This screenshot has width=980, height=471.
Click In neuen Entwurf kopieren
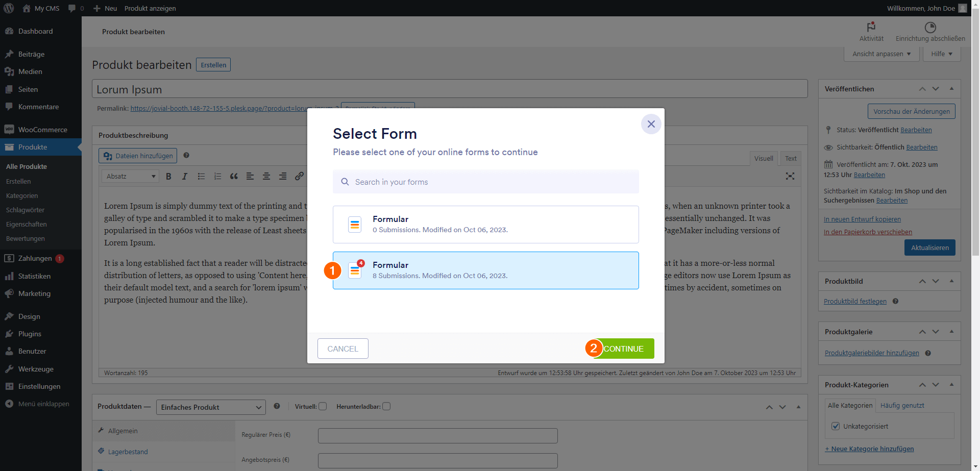(862, 219)
